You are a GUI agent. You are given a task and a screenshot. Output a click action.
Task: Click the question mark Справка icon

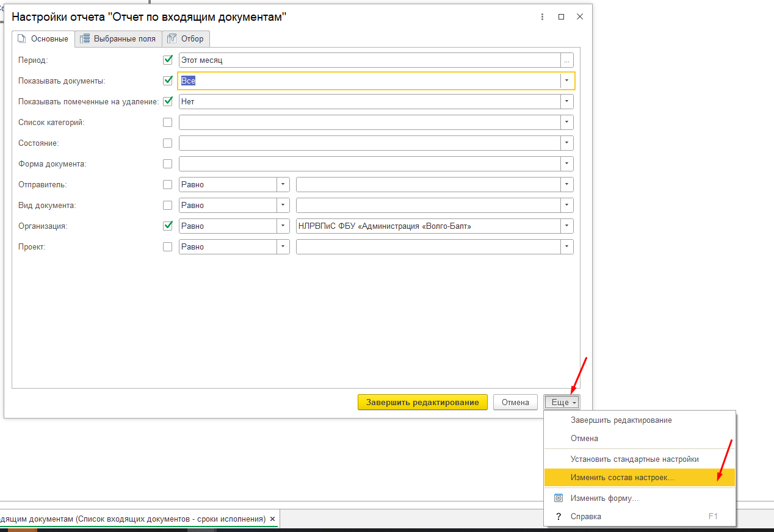558,516
